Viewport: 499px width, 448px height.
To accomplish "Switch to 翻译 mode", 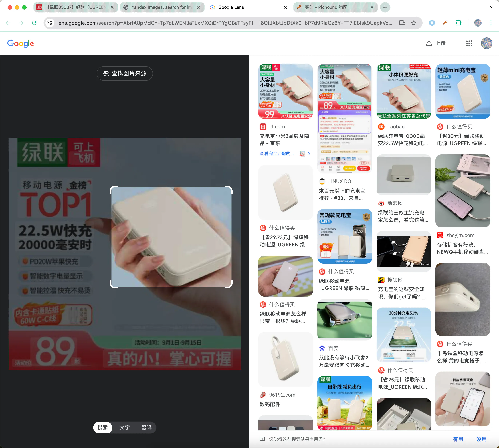I will coord(147,428).
